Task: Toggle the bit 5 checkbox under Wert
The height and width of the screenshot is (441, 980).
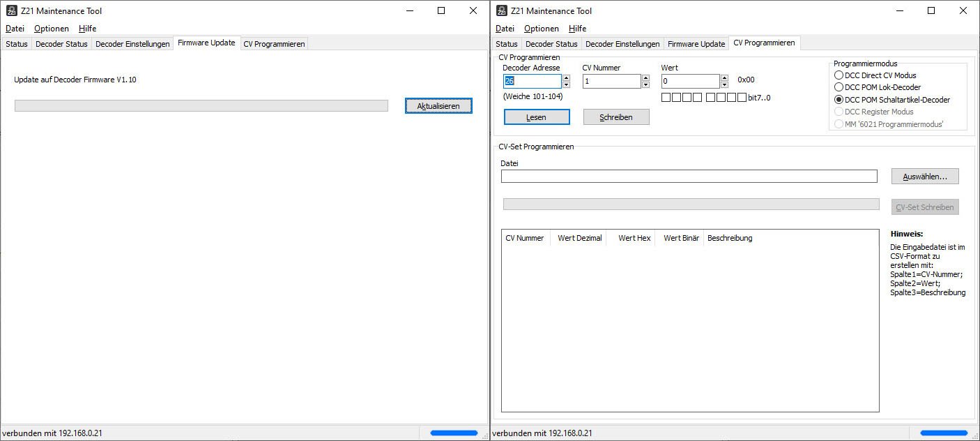Action: (x=687, y=98)
